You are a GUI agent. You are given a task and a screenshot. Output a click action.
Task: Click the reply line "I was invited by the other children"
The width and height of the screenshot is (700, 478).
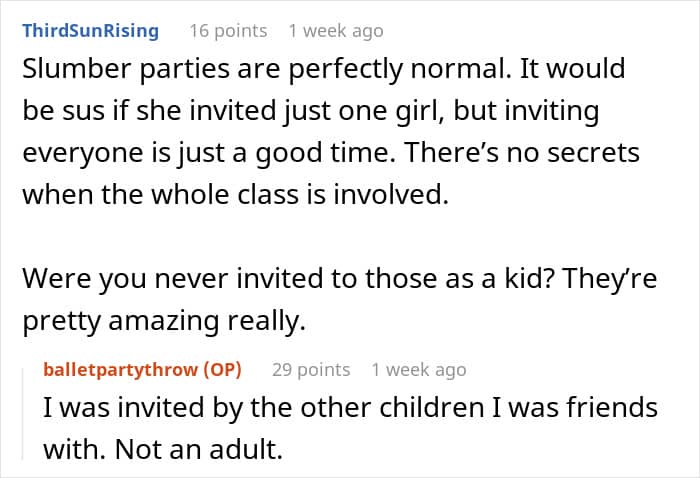click(x=350, y=407)
